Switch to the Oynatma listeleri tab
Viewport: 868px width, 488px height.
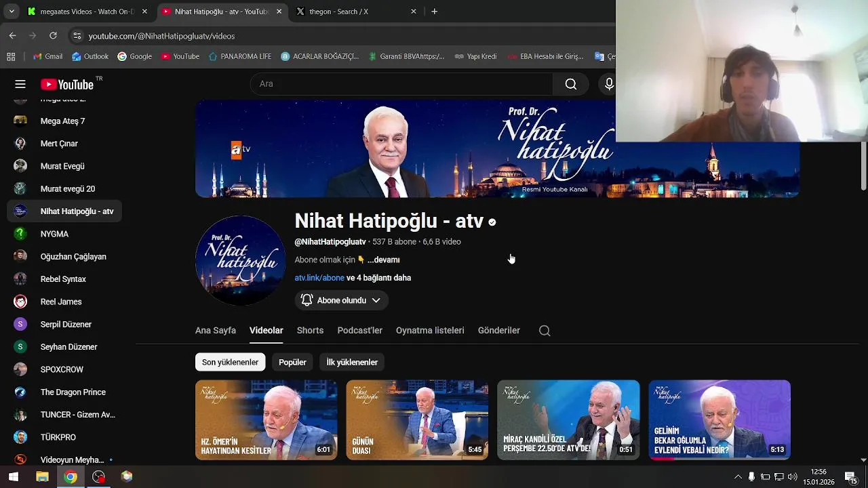point(430,331)
